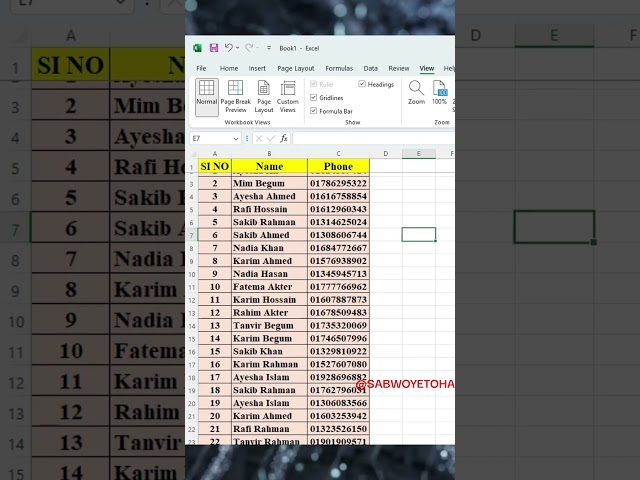Select the Karim Hossain cell
The image size is (640, 480).
(269, 300)
